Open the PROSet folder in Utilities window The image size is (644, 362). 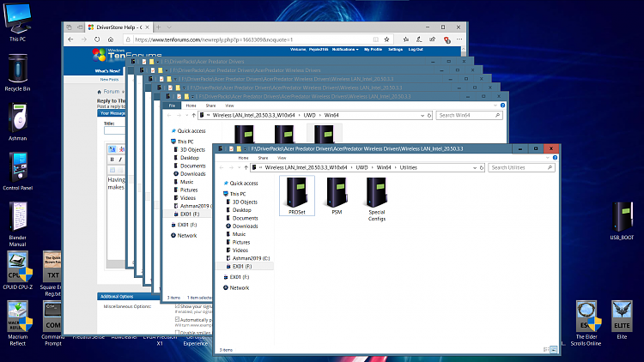[297, 196]
